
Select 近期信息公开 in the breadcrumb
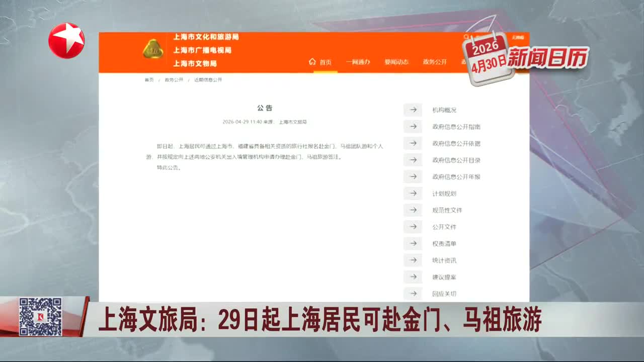click(x=208, y=80)
